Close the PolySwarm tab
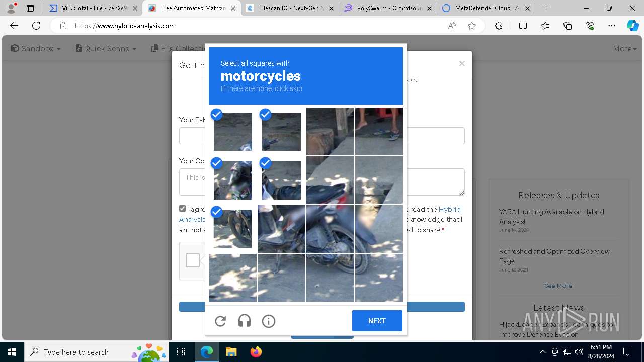This screenshot has width=644, height=362. coord(429,8)
